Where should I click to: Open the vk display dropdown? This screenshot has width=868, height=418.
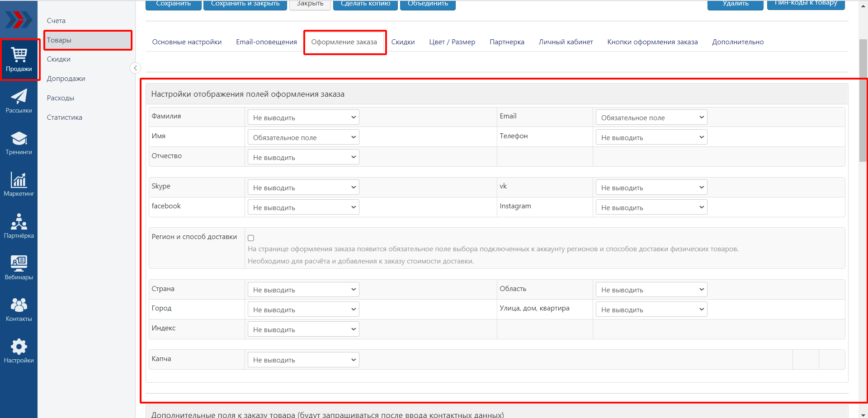coord(651,188)
